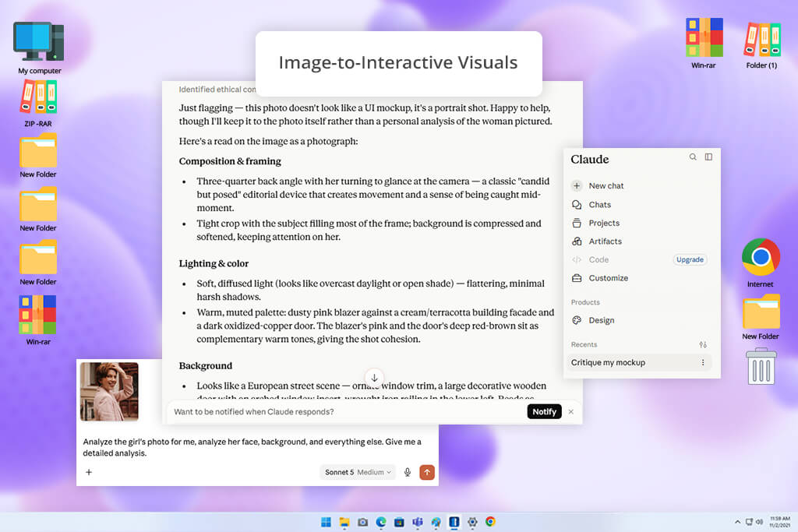The height and width of the screenshot is (532, 798).
Task: Open Microsoft Teams from taskbar
Action: tap(418, 522)
